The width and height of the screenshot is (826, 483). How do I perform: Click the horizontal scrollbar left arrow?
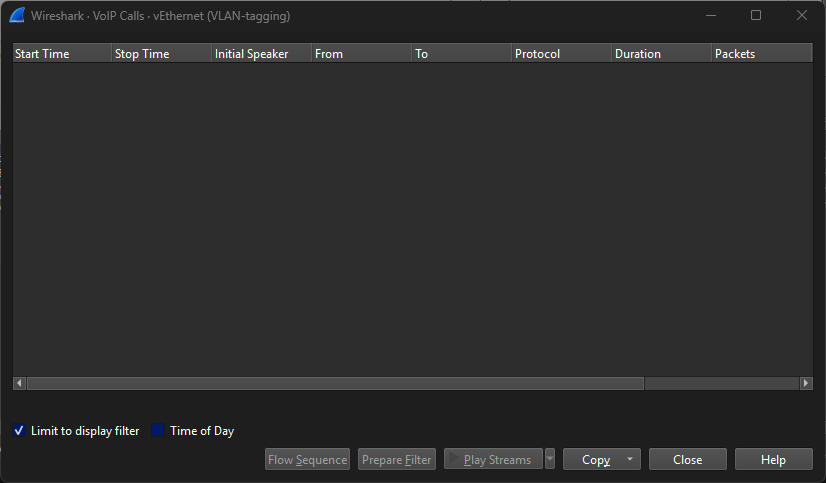(x=19, y=383)
